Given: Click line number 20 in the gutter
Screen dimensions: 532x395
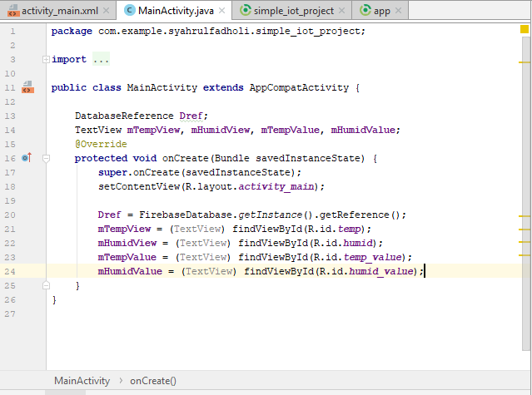Looking at the screenshot, I should pos(10,215).
